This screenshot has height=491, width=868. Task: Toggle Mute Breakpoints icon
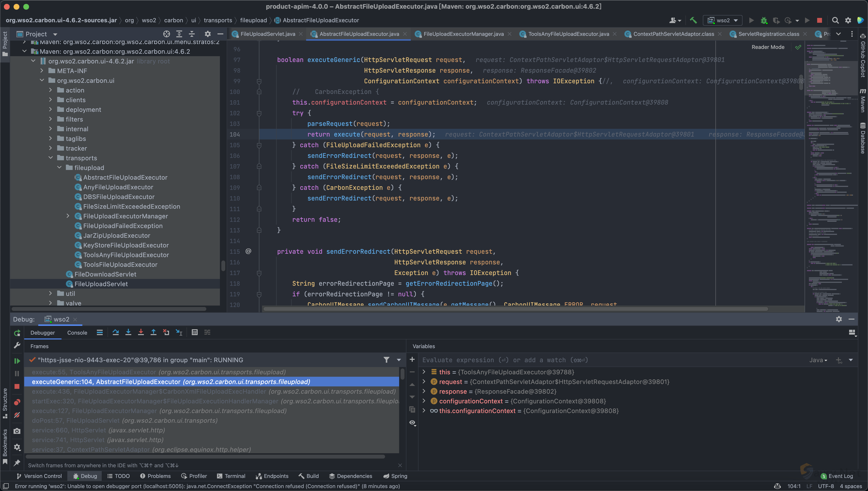pyautogui.click(x=17, y=415)
